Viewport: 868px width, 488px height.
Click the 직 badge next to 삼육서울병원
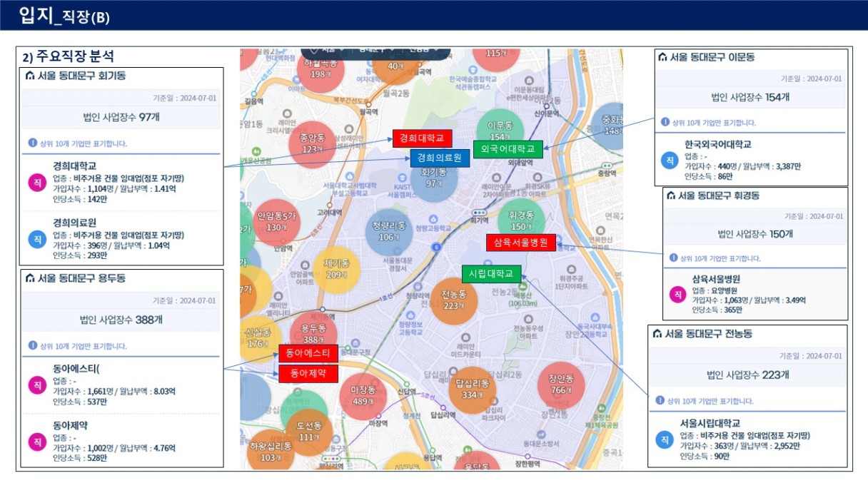(x=677, y=294)
